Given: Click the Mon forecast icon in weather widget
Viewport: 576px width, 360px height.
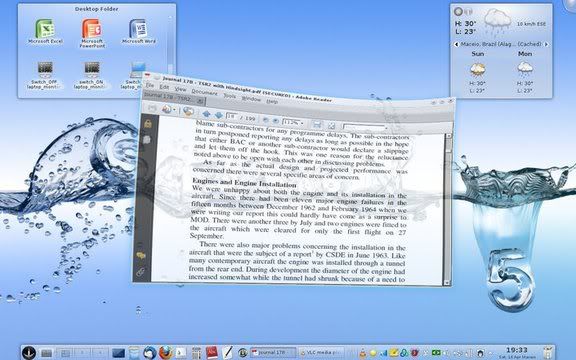Looking at the screenshot, I should pos(525,69).
